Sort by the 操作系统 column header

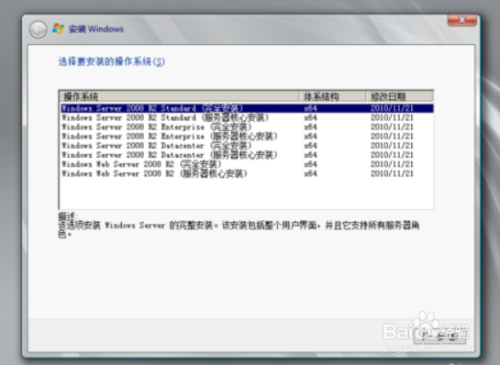coord(179,97)
